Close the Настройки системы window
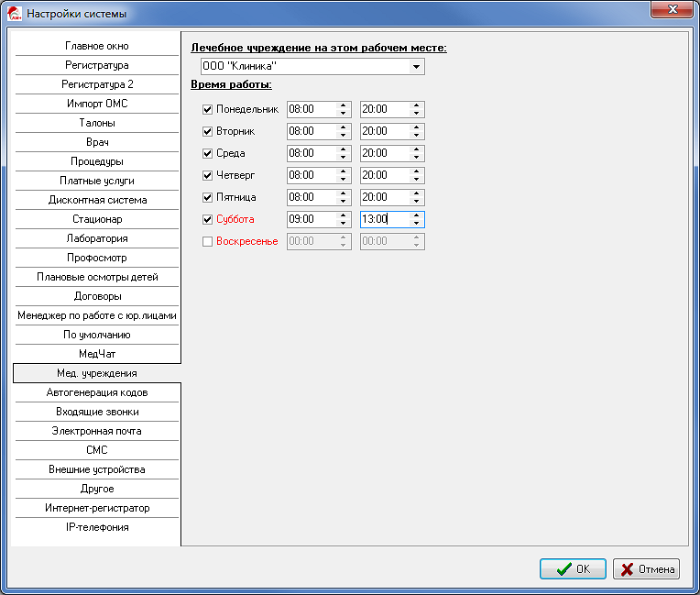700x595 pixels. click(673, 9)
